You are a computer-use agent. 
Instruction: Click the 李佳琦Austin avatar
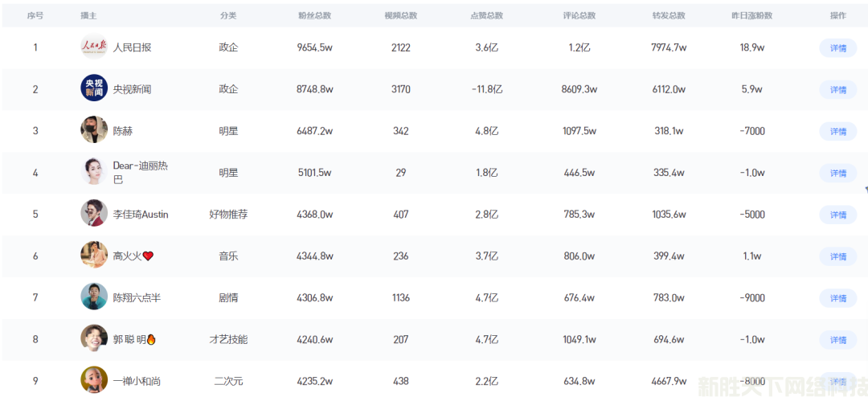tap(94, 214)
